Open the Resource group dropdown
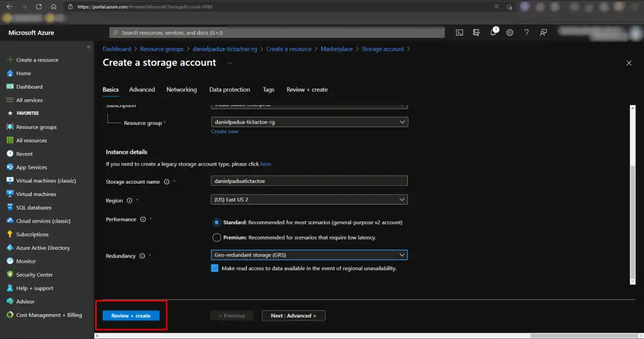This screenshot has height=339, width=644. (x=309, y=121)
